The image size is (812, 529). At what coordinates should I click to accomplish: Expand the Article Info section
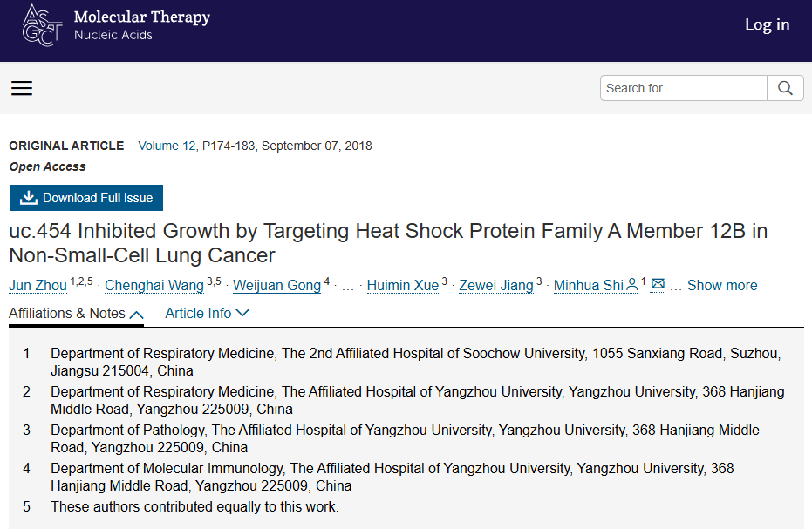point(208,313)
